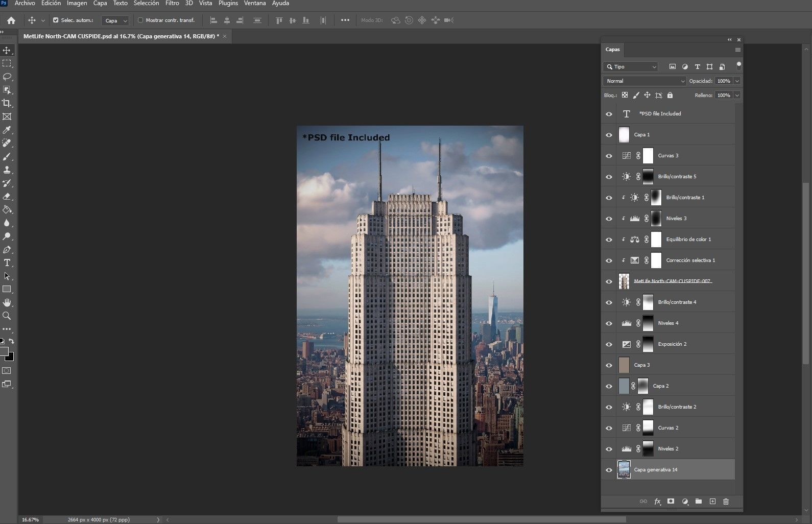The width and height of the screenshot is (812, 524).
Task: Open the Edición menu
Action: 51,3
